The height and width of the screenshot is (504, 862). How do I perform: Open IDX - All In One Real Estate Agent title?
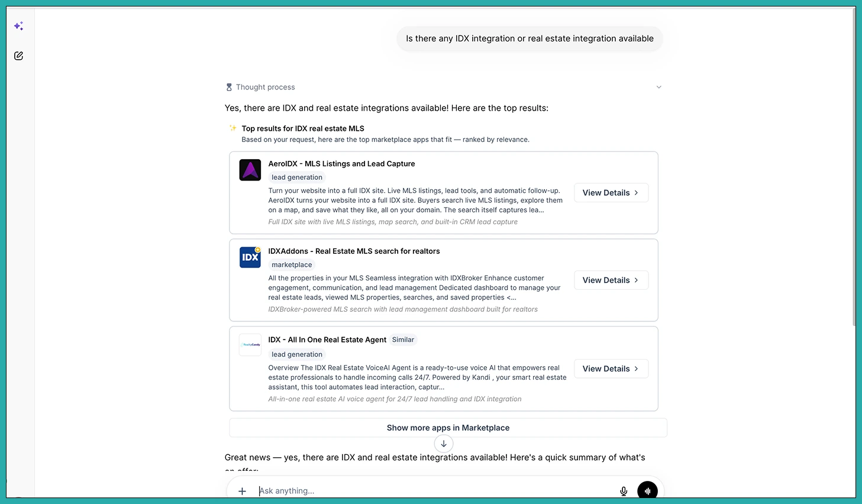(x=327, y=340)
